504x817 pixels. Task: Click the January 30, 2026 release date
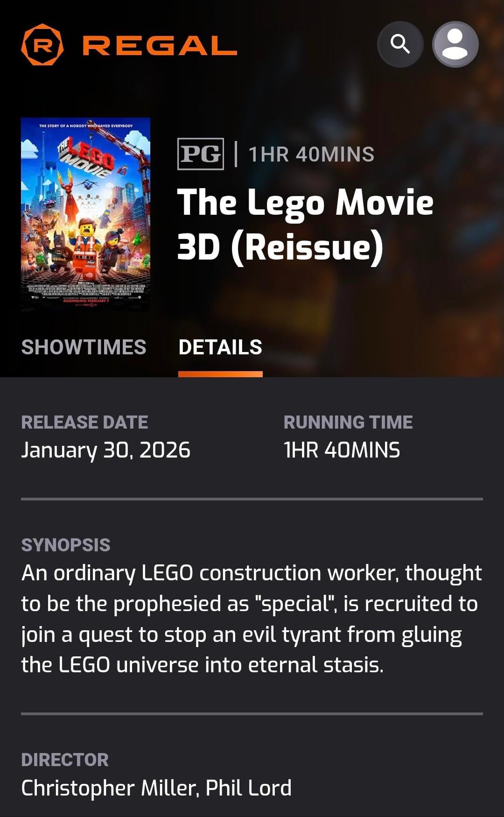[106, 450]
